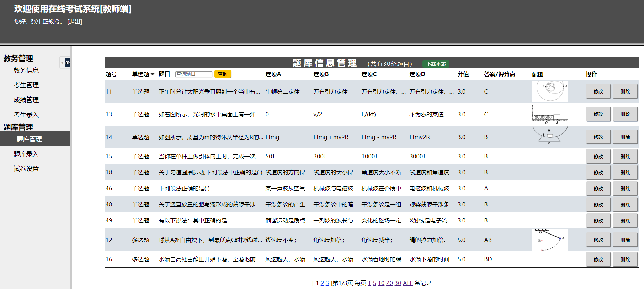644x289 pixels.
Task: Click 删除 for question 12
Action: 625,240
